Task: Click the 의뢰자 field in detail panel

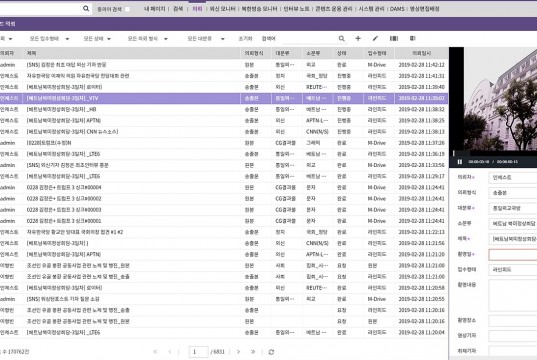Action: [x=513, y=177]
